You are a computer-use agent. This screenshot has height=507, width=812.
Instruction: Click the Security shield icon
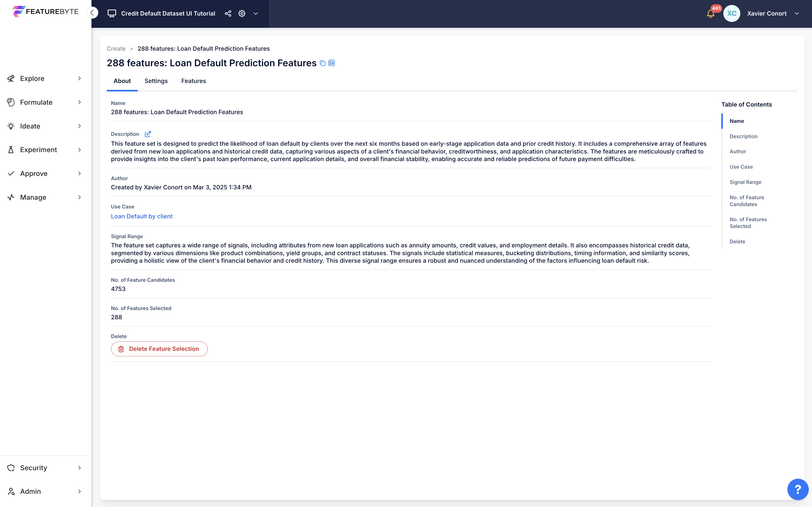pos(11,468)
